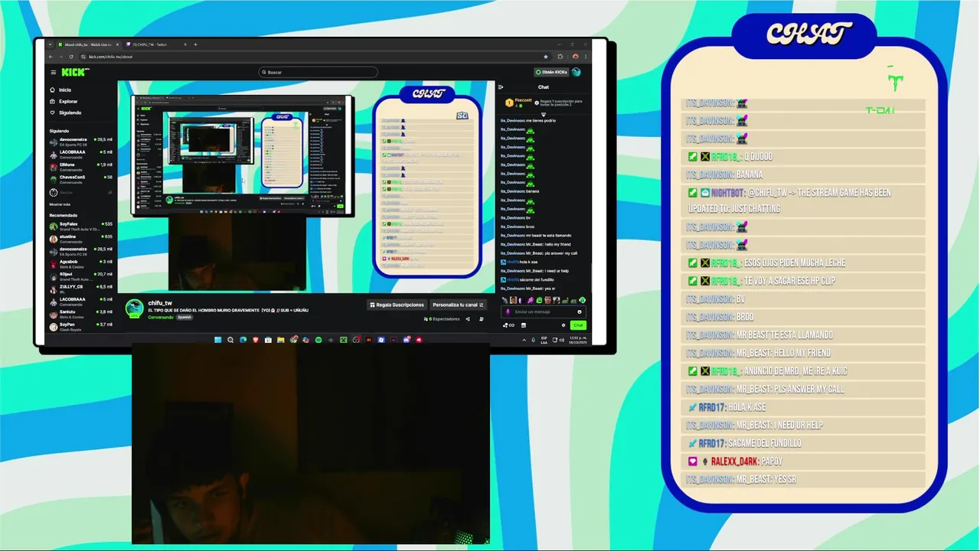This screenshot has width=980, height=551.
Task: Open the tab search dropdown arrow
Action: coord(51,44)
